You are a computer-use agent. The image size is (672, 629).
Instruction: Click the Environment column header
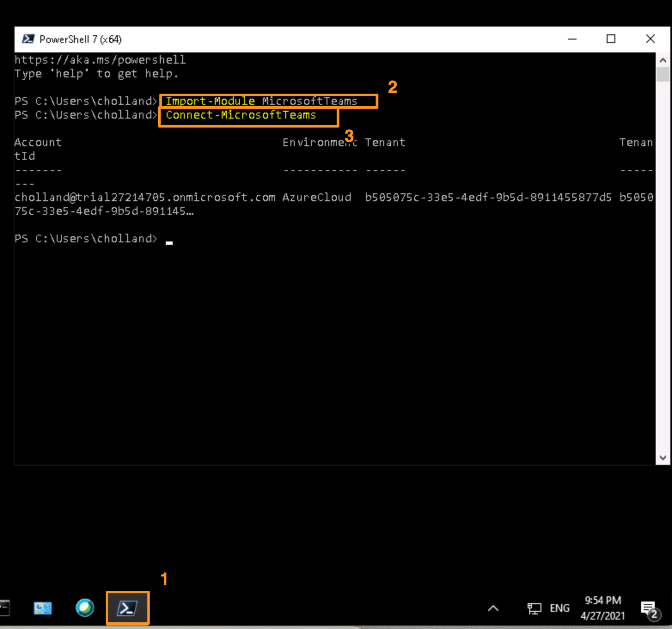(x=320, y=142)
